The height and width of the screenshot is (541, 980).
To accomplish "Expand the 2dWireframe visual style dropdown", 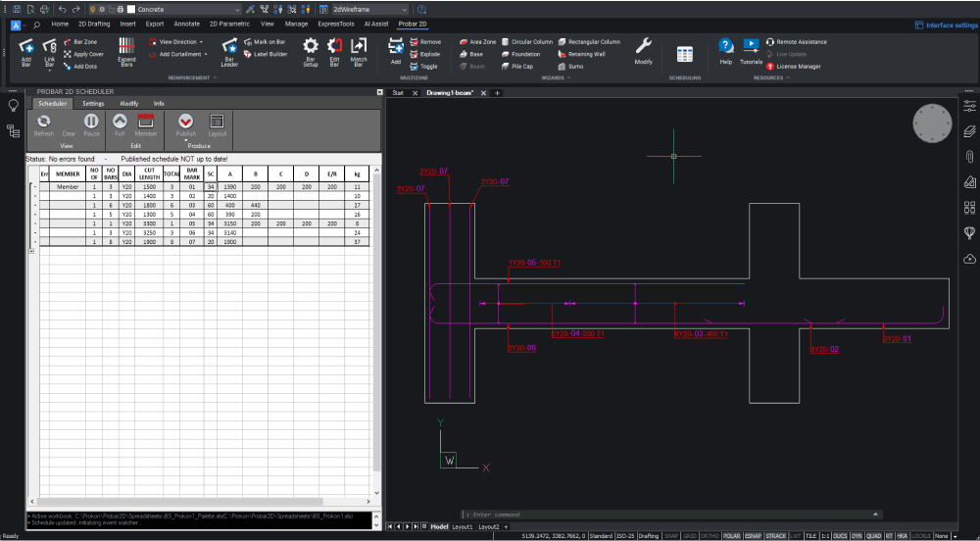I will tap(369, 9).
